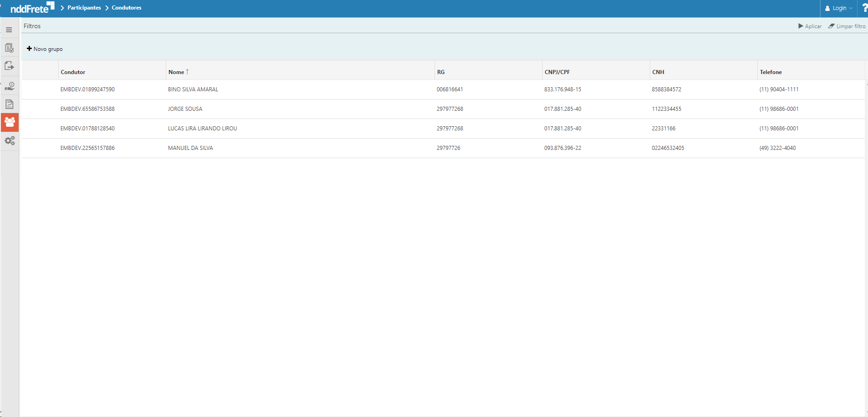868x417 pixels.
Task: Click the Condutores breadcrumb item
Action: tap(126, 8)
